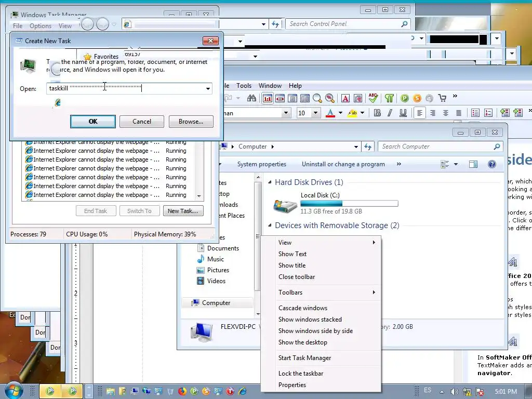Open the font name dropdown arrow
This screenshot has height=399, width=532.
pos(286,113)
